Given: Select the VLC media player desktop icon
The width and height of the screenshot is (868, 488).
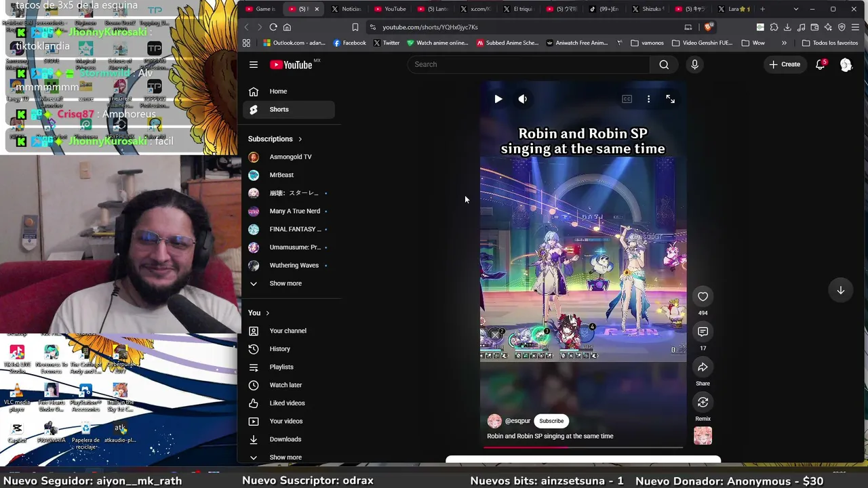Looking at the screenshot, I should coord(17,398).
